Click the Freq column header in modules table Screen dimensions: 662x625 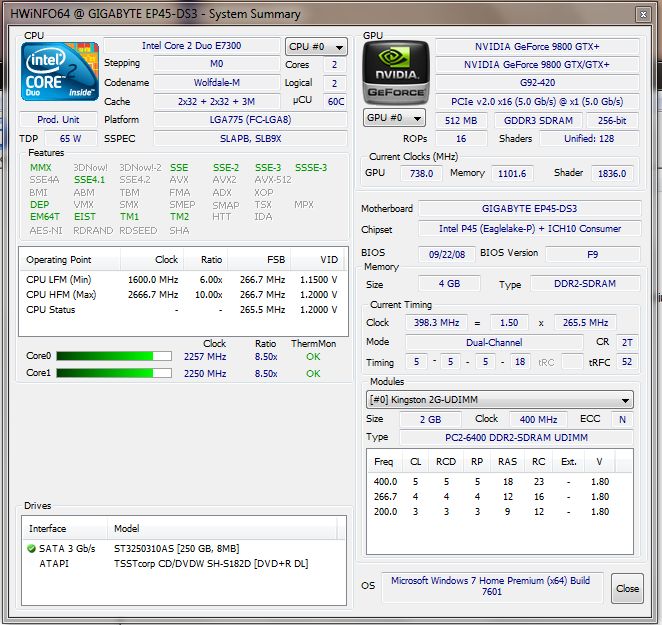(384, 462)
